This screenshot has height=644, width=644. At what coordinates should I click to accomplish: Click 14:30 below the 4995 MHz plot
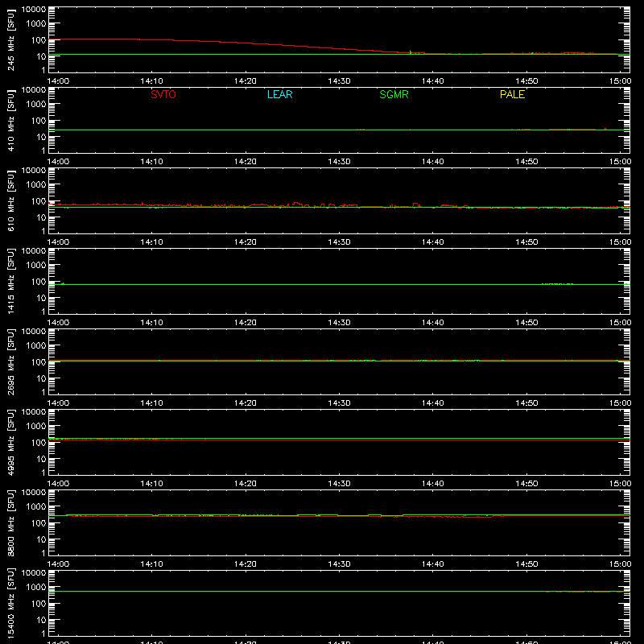point(339,484)
